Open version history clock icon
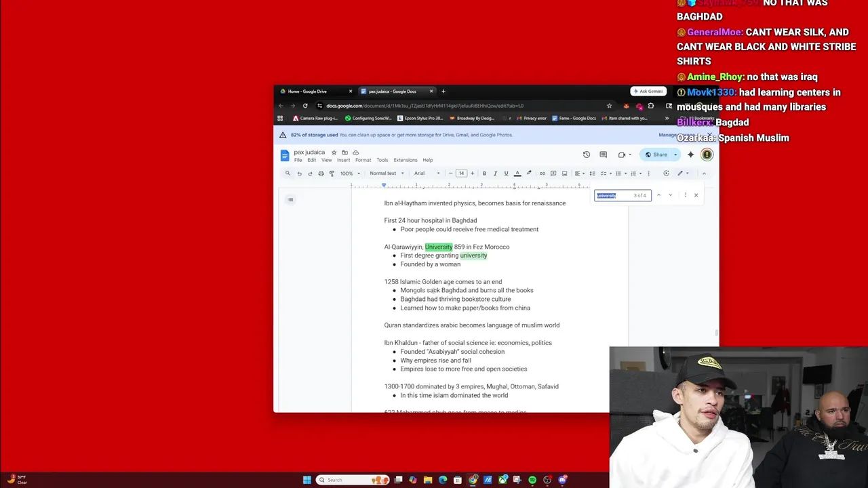 click(x=587, y=155)
